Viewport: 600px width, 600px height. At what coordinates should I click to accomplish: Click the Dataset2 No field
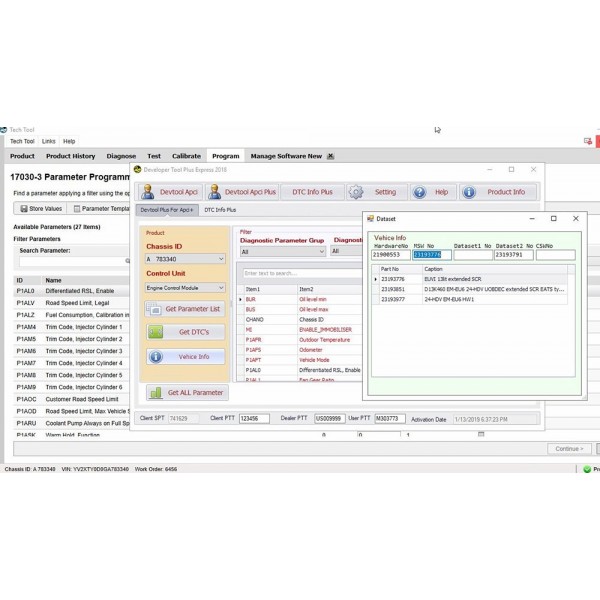[514, 255]
